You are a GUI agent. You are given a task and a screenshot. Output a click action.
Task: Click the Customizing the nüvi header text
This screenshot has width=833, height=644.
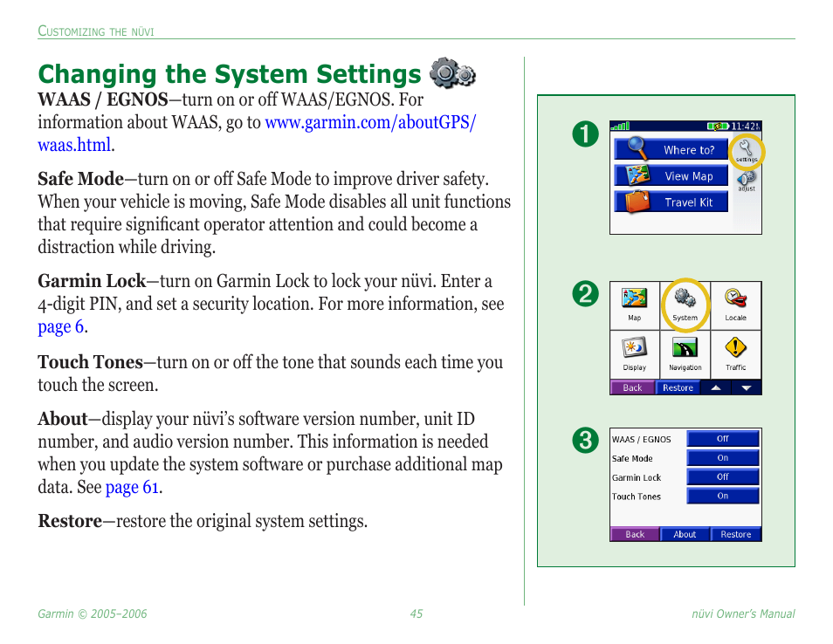click(96, 31)
